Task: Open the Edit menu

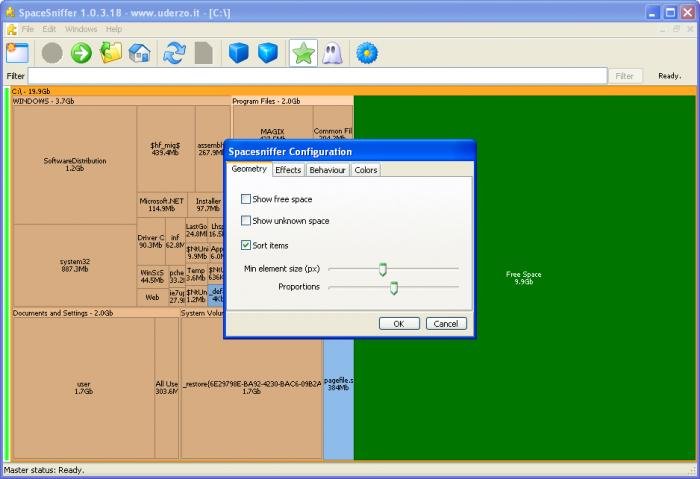Action: [x=49, y=29]
